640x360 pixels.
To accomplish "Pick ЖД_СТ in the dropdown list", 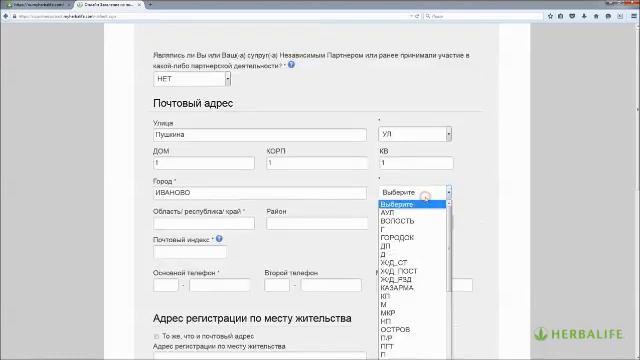I will [412, 263].
